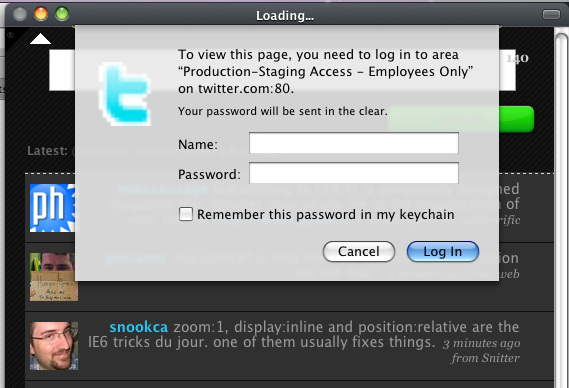Focus the Password input field

(354, 173)
